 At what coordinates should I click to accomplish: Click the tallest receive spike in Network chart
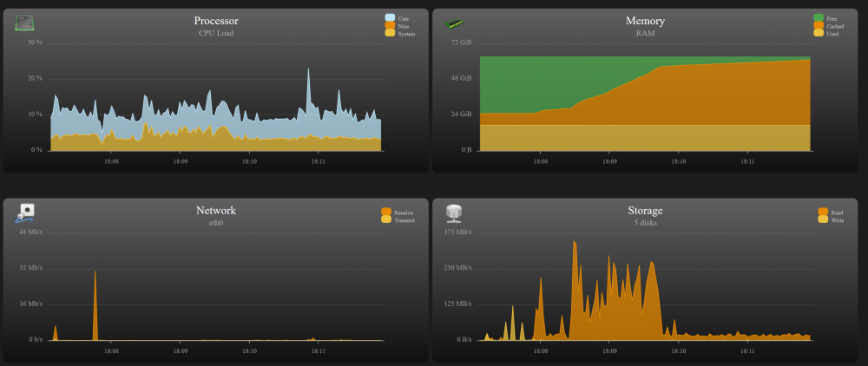(x=95, y=307)
